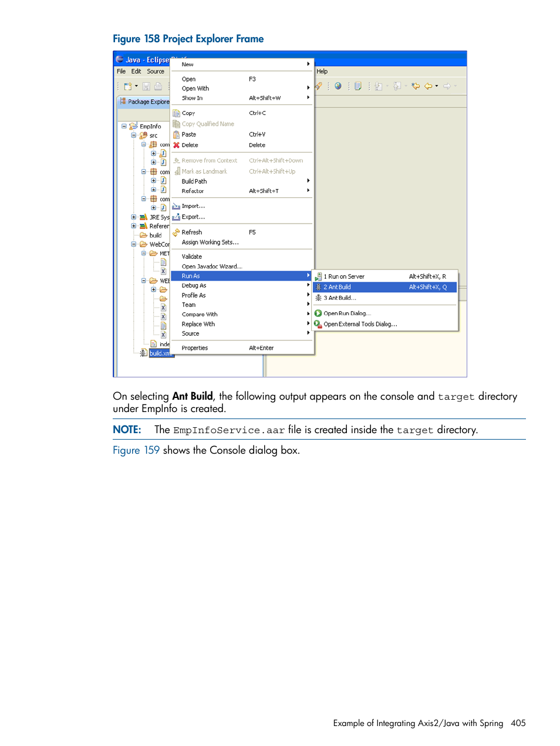
Task: Select Team in context menu
Action: pos(242,305)
